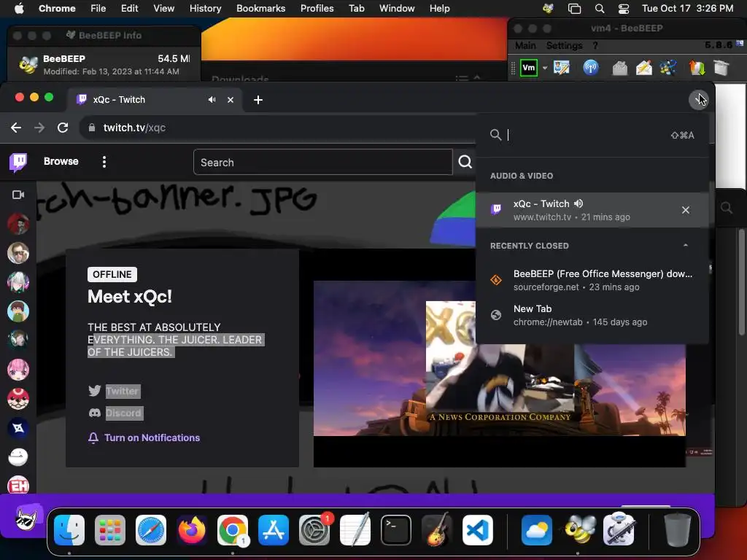
Task: Select the EH logo channel in sidebar
Action: pos(18,486)
